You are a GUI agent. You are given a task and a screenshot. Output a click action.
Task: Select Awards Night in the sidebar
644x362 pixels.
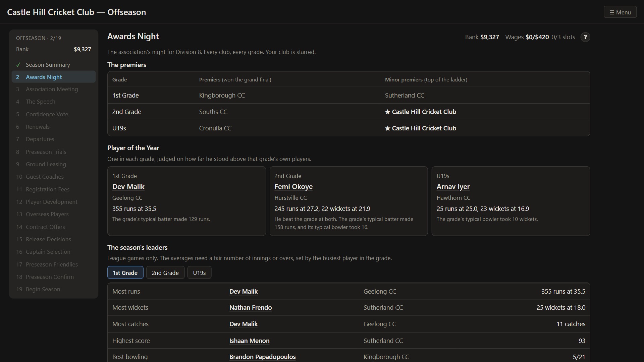pos(54,77)
